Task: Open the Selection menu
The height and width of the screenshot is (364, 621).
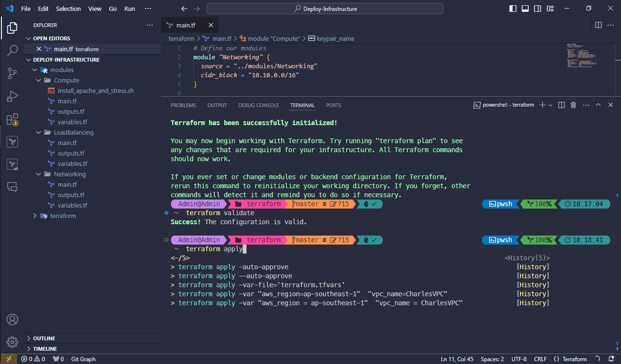Action: pos(68,9)
